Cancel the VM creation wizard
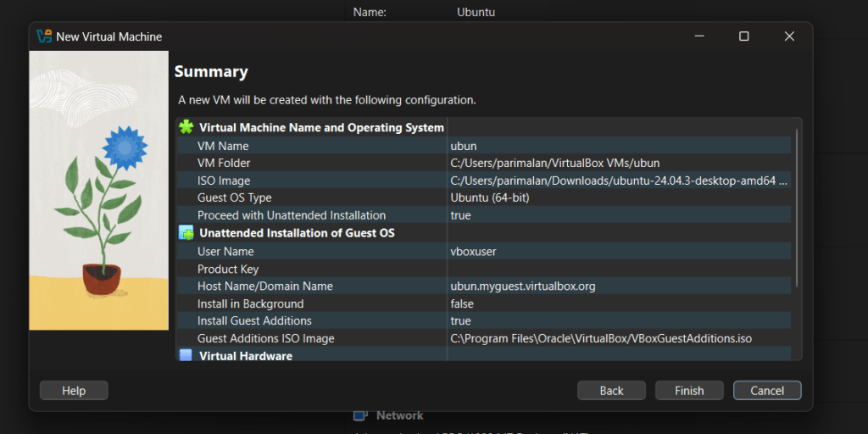868x434 pixels. 767,391
